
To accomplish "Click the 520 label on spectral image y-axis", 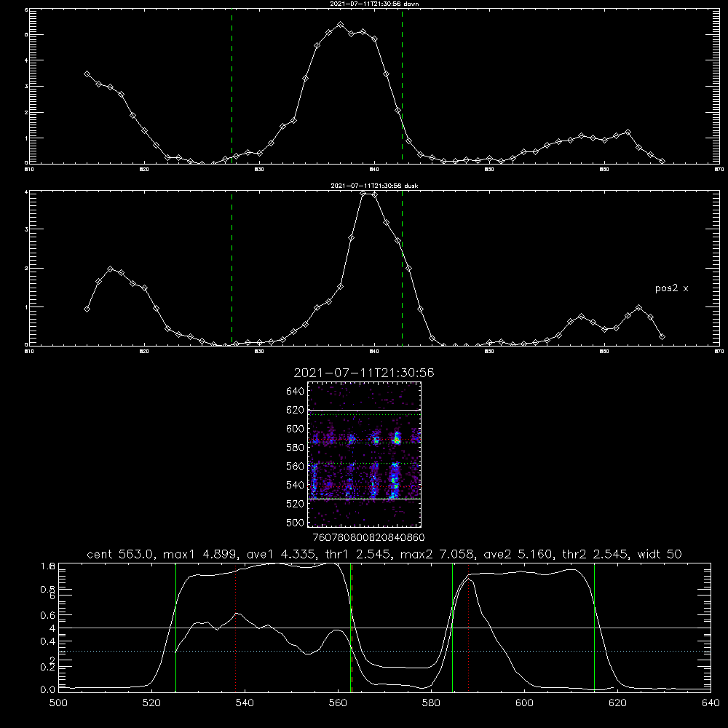I will click(x=296, y=504).
